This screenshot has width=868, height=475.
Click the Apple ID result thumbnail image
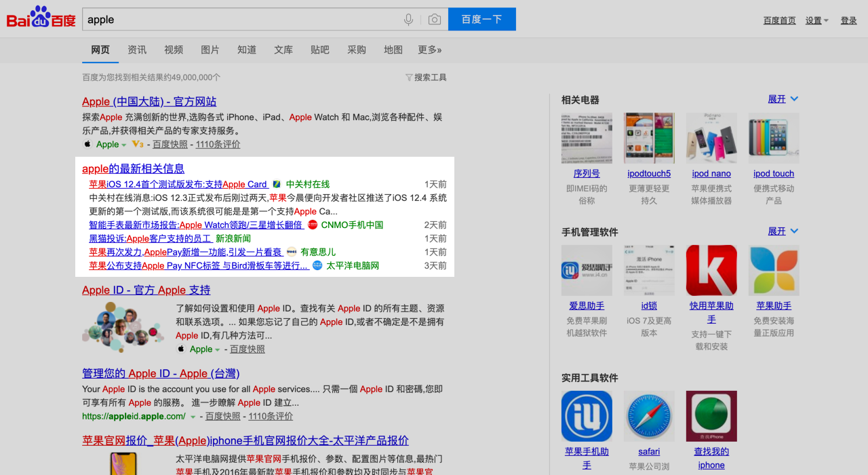pyautogui.click(x=123, y=328)
